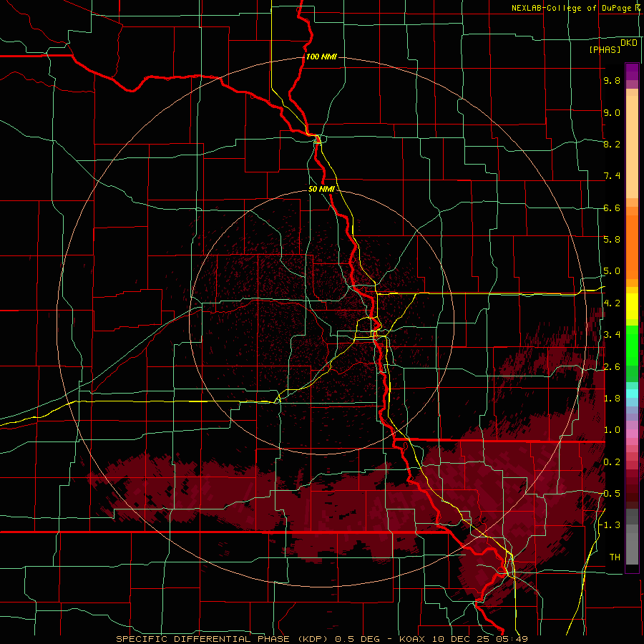The image size is (644, 644).
Task: Select the [PHAS] units label
Action: [605, 49]
